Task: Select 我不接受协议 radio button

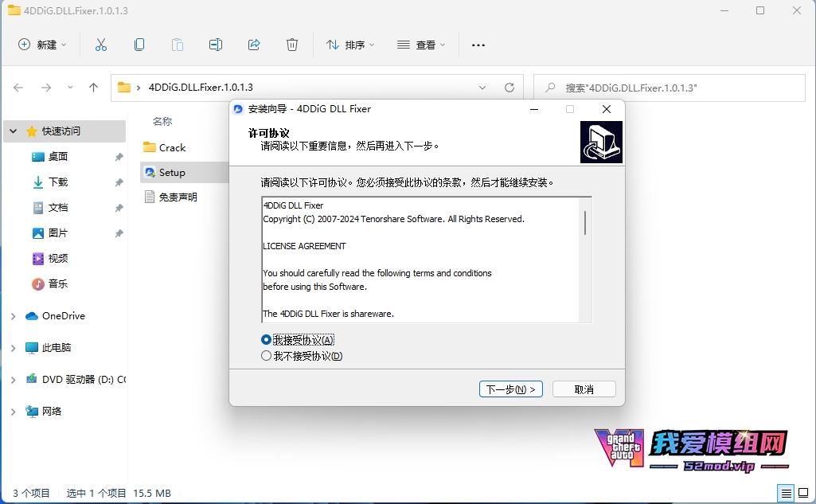Action: click(x=266, y=356)
